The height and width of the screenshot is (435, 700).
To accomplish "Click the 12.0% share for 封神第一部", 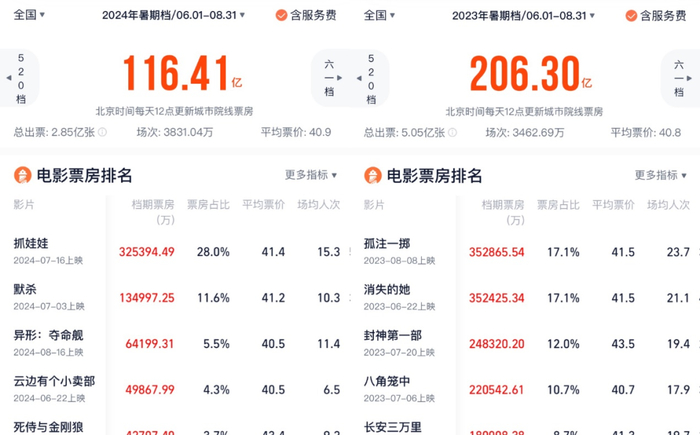I will pyautogui.click(x=563, y=344).
